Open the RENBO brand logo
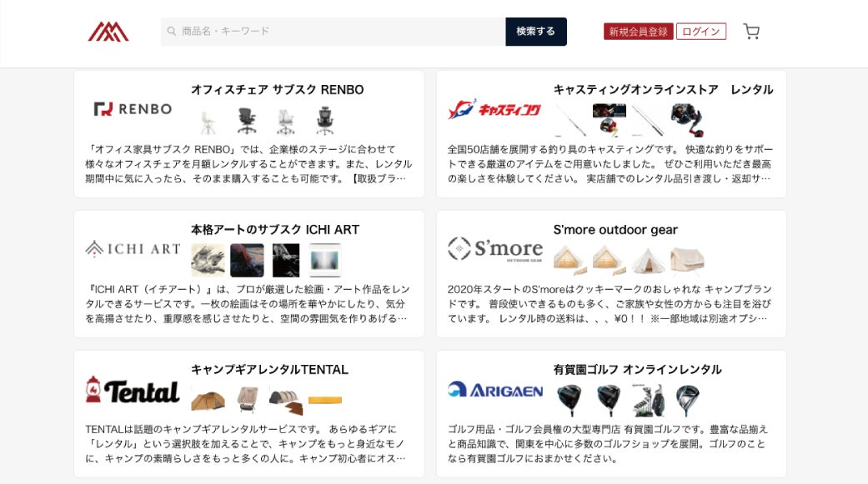 (133, 109)
